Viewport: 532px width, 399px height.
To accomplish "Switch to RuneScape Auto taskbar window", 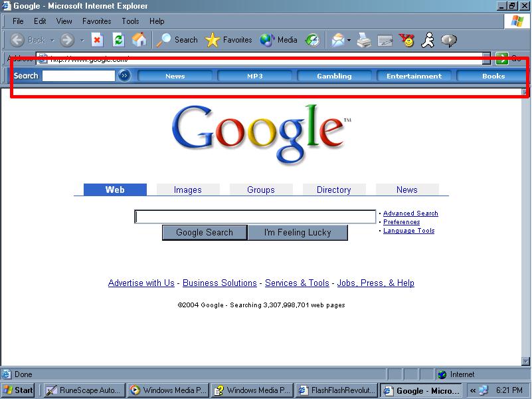I will pos(85,390).
